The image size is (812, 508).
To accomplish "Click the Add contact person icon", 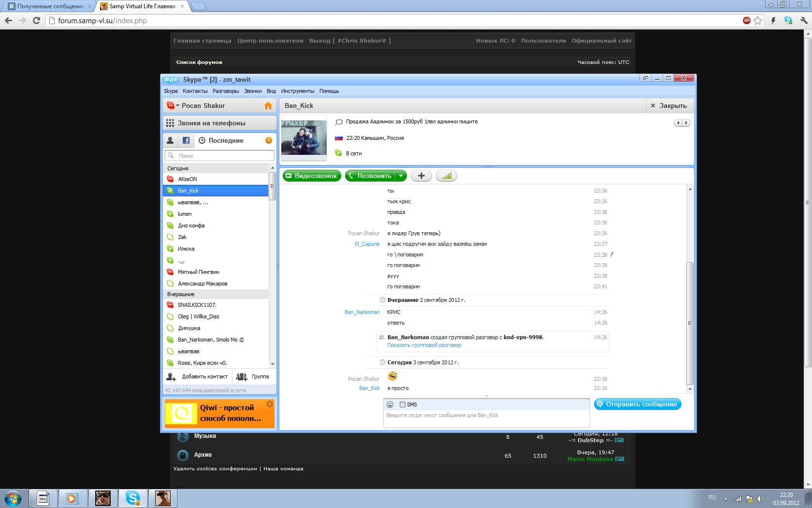I will (171, 377).
